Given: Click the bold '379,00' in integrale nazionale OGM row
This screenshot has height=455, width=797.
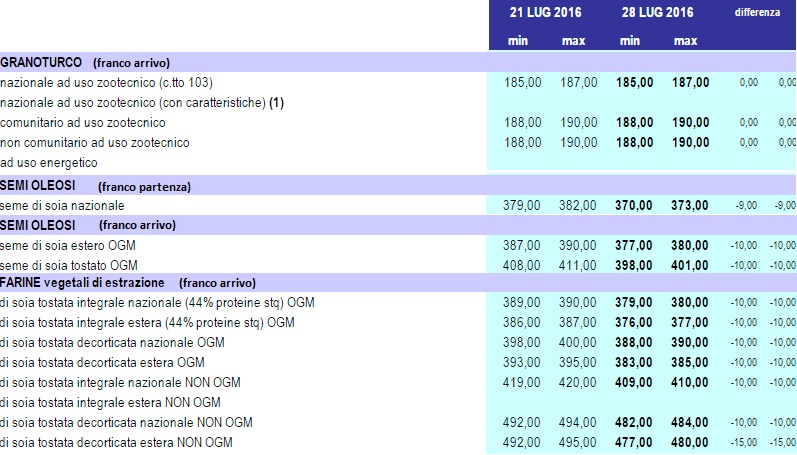Looking at the screenshot, I should coord(633,302).
